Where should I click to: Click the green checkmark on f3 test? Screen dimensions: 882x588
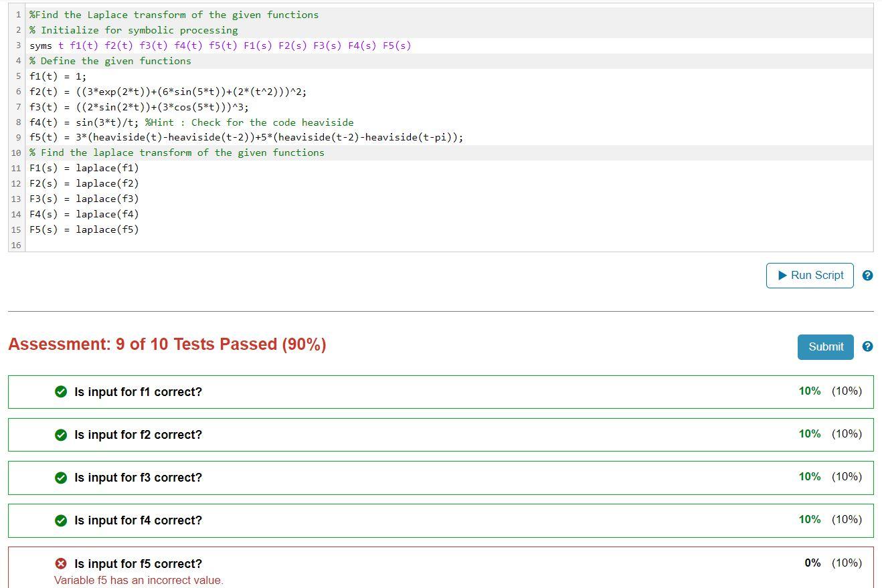62,478
